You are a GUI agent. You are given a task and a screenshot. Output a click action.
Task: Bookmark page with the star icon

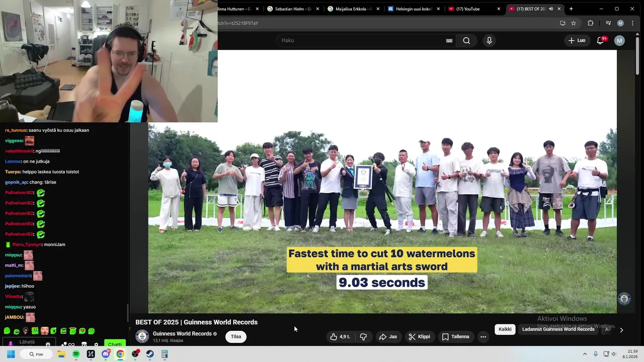pos(574,23)
